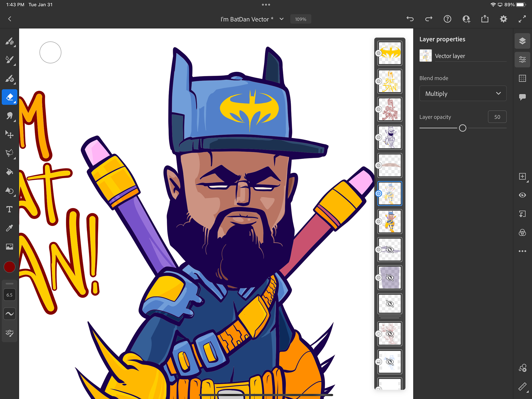532x399 pixels.
Task: Open the document name dropdown chevron
Action: pyautogui.click(x=282, y=19)
